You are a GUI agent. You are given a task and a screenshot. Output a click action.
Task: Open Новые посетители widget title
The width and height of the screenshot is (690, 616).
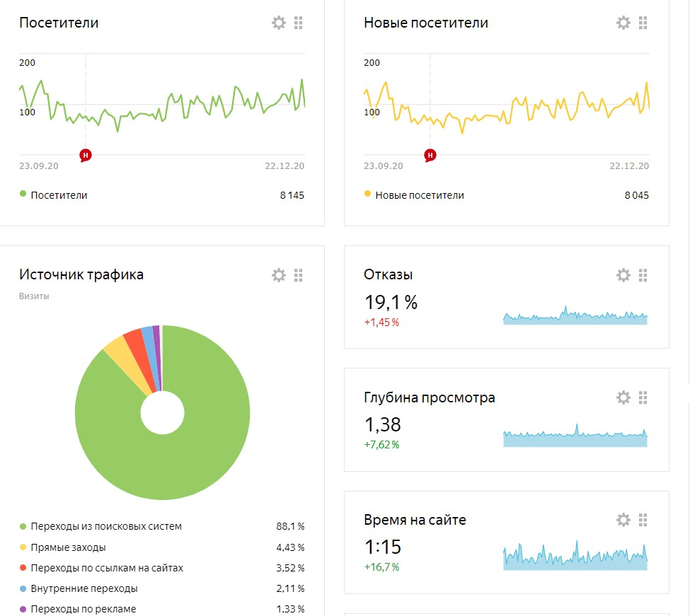(x=426, y=23)
